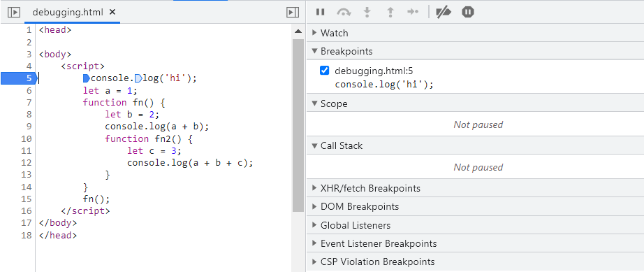Click the code editor vertical scrollbar thumb
This screenshot has height=272, width=644.
298,126
